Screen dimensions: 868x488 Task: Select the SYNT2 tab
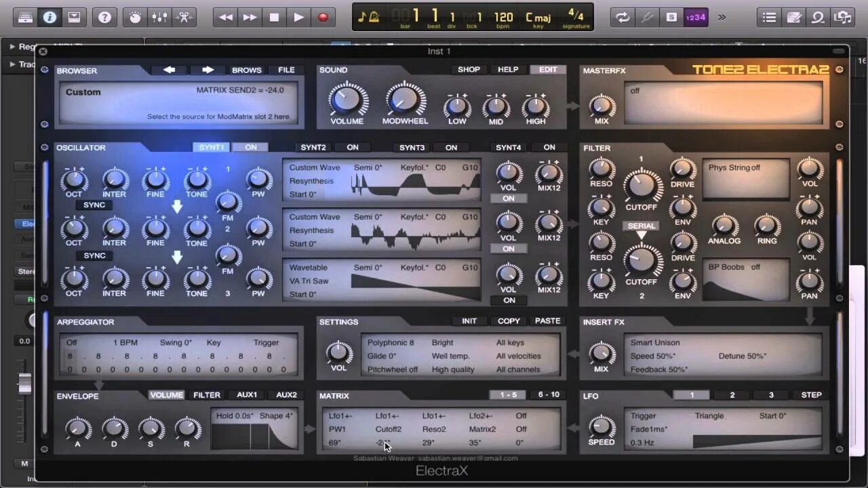pyautogui.click(x=313, y=147)
